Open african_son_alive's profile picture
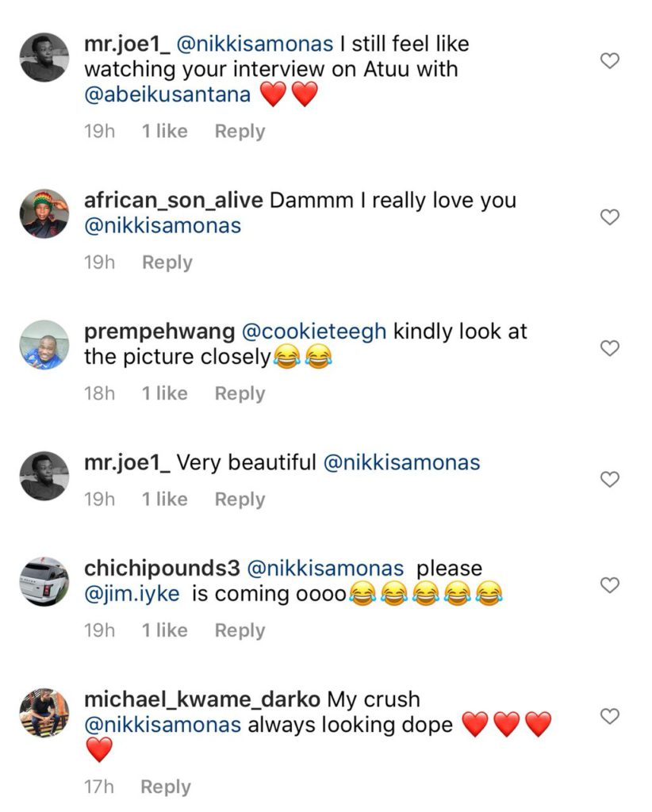652x812 pixels. 44,214
